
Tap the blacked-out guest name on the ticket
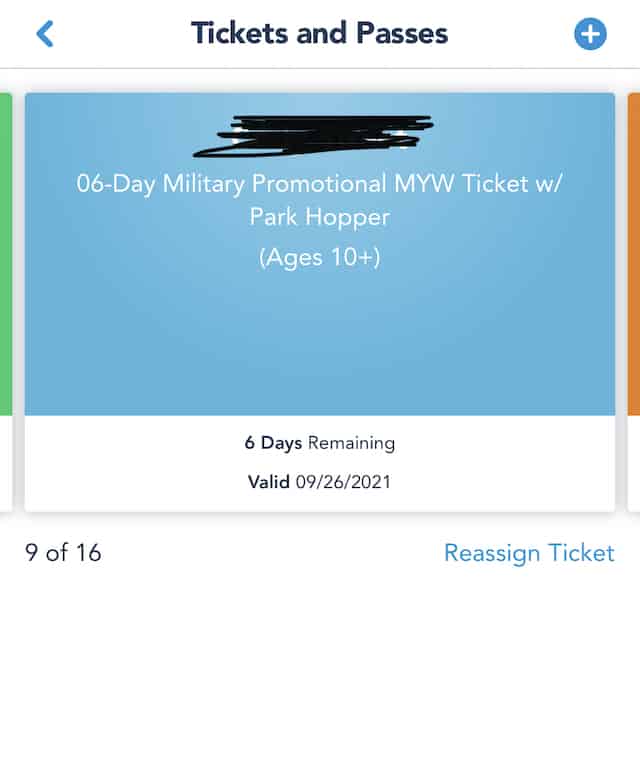point(313,136)
